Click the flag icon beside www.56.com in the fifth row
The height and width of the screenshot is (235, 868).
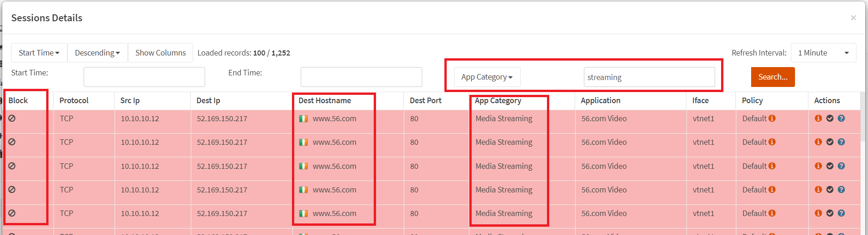pos(303,213)
